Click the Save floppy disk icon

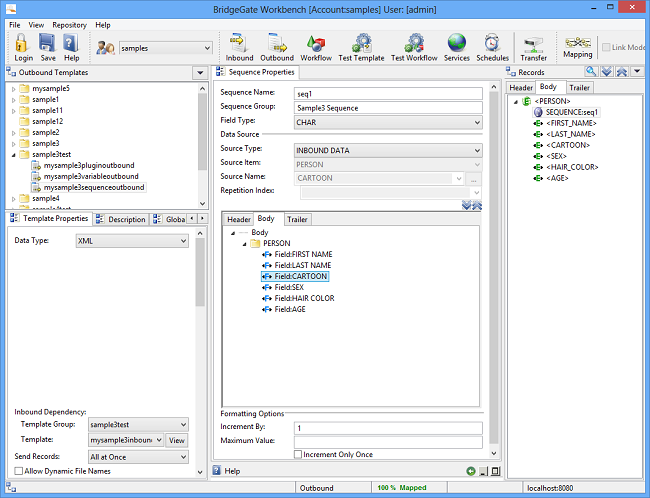click(47, 43)
